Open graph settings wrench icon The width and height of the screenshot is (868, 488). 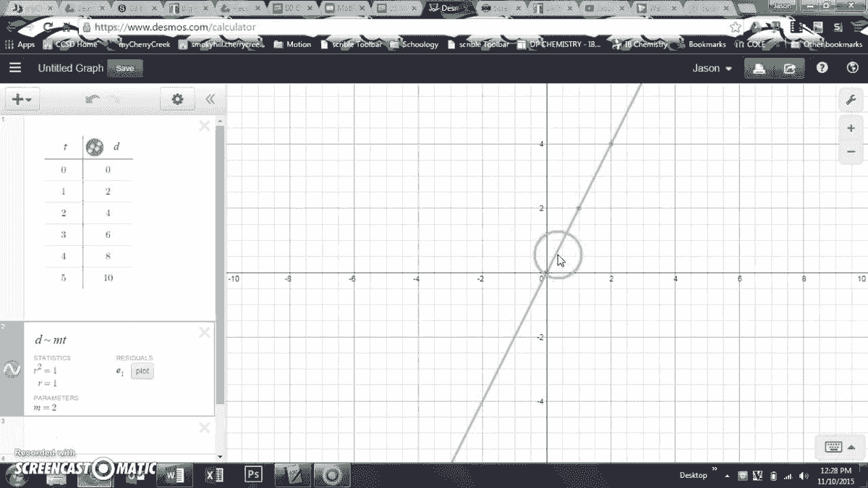[851, 100]
